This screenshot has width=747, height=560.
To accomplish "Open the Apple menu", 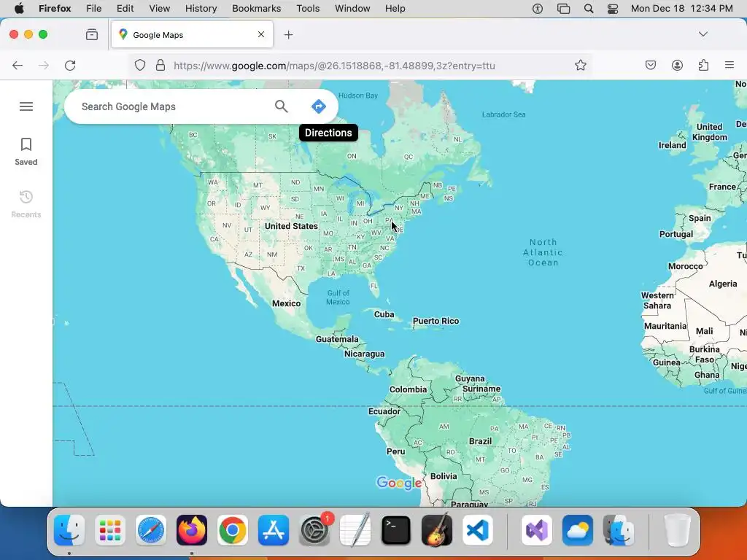I will coord(19,9).
